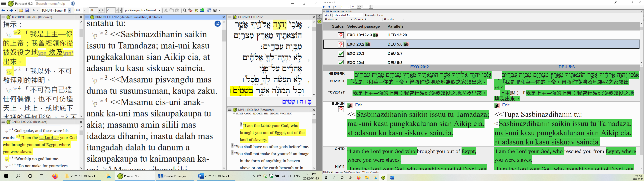Open Paratext help via the question mark icon

tap(73, 4)
